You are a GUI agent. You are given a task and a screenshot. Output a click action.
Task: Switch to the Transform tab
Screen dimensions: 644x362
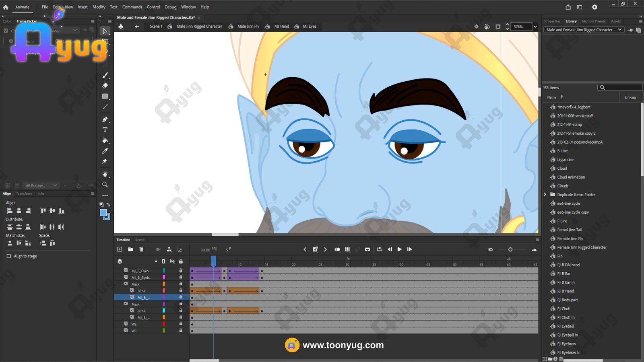[24, 193]
